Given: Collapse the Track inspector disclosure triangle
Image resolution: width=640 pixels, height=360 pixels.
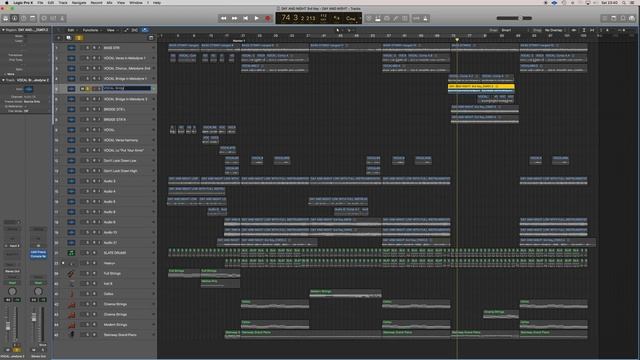Looking at the screenshot, I should (3, 80).
